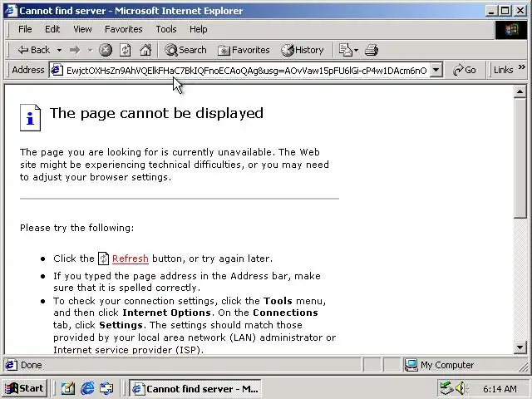Click 'The page cannot be displayed' heading
Image resolution: width=532 pixels, height=399 pixels.
156,113
